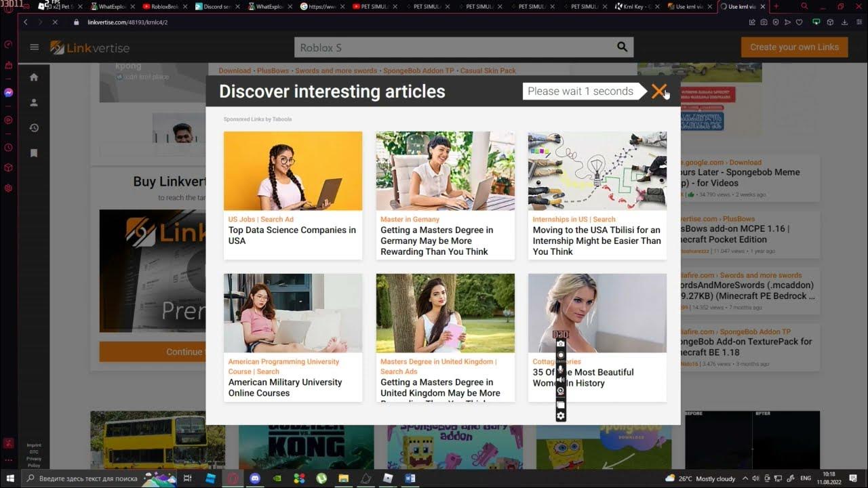Switch to the RobloxBroke browser tab
868x488 pixels.
click(x=165, y=7)
